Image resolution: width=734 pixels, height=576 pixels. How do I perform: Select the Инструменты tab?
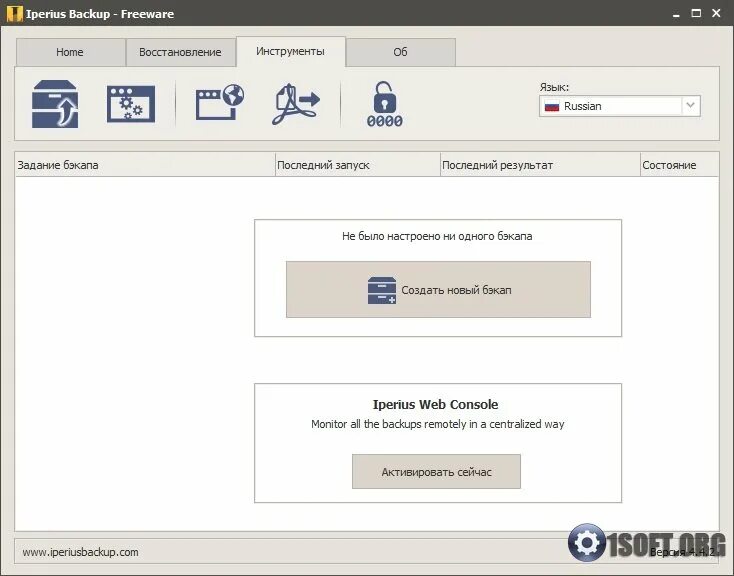[291, 51]
